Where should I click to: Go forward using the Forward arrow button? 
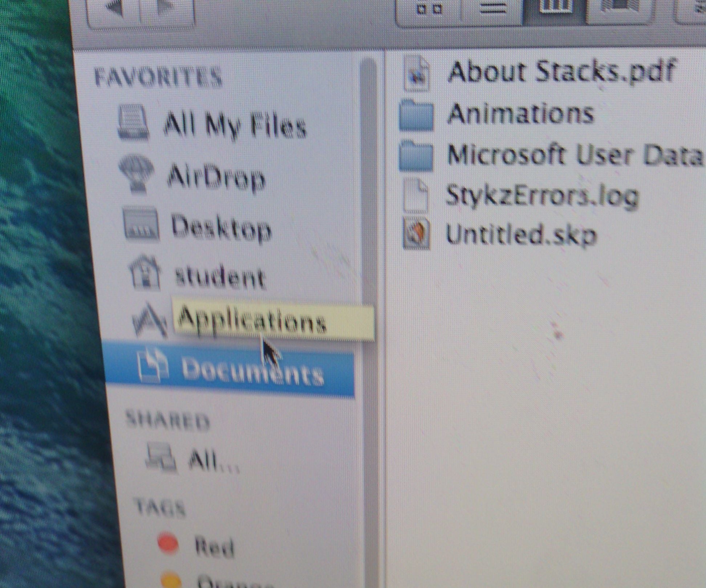point(163,7)
